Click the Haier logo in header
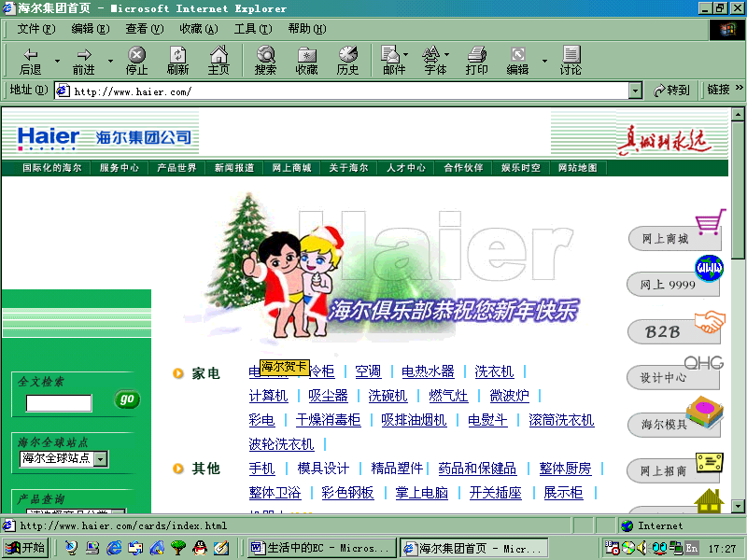Screen dimensions: 747x560 [x=49, y=137]
